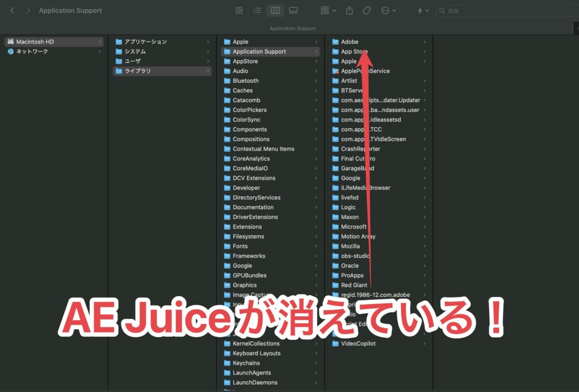Click the Keyboard Layouts folder icon
Screen dimensions: 579x392
pyautogui.click(x=227, y=353)
